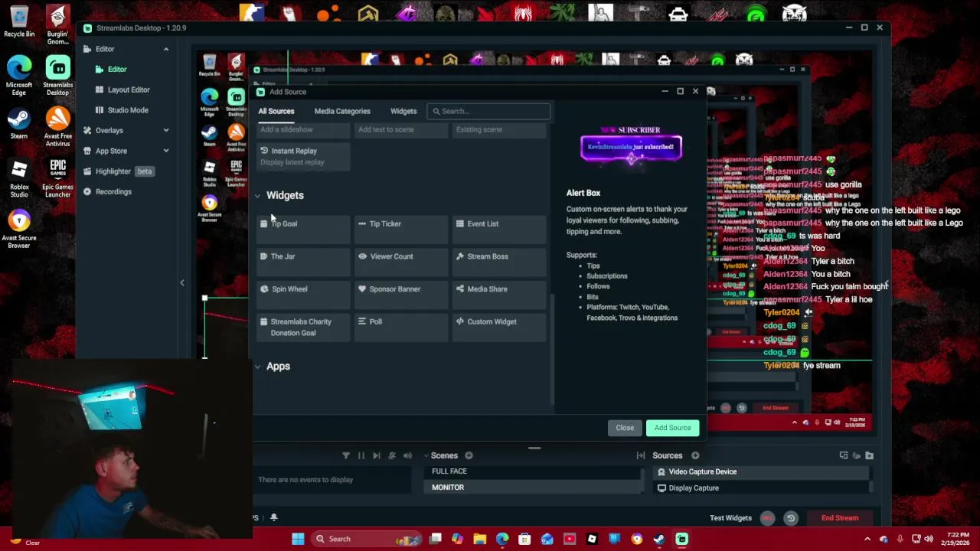The height and width of the screenshot is (551, 980).
Task: Switch to Studio Mode
Action: [128, 110]
